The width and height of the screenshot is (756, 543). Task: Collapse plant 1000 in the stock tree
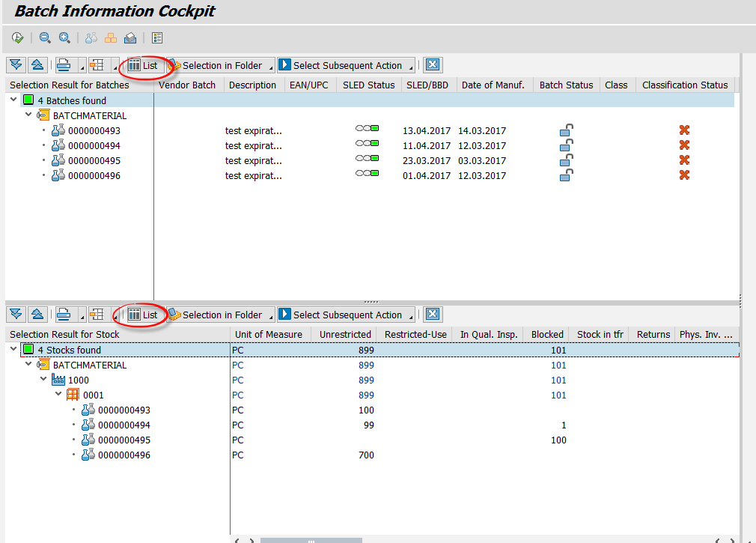43,380
